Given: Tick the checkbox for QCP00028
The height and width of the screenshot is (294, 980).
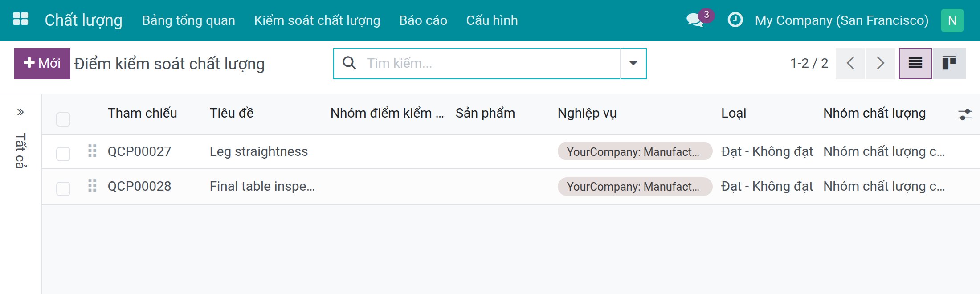Looking at the screenshot, I should [63, 189].
